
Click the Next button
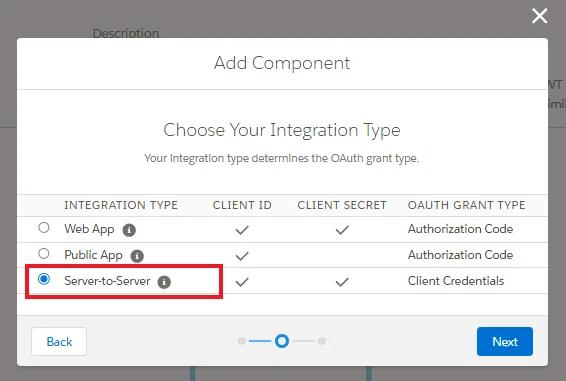click(505, 341)
